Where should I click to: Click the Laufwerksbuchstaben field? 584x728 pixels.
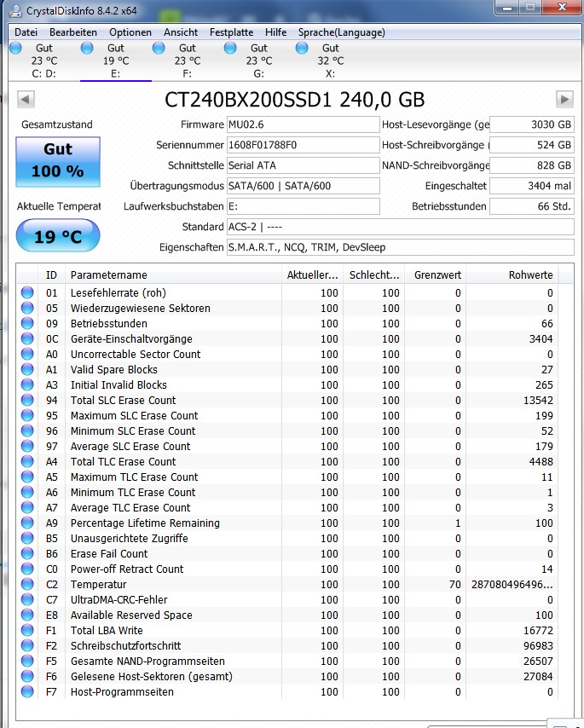pyautogui.click(x=304, y=206)
